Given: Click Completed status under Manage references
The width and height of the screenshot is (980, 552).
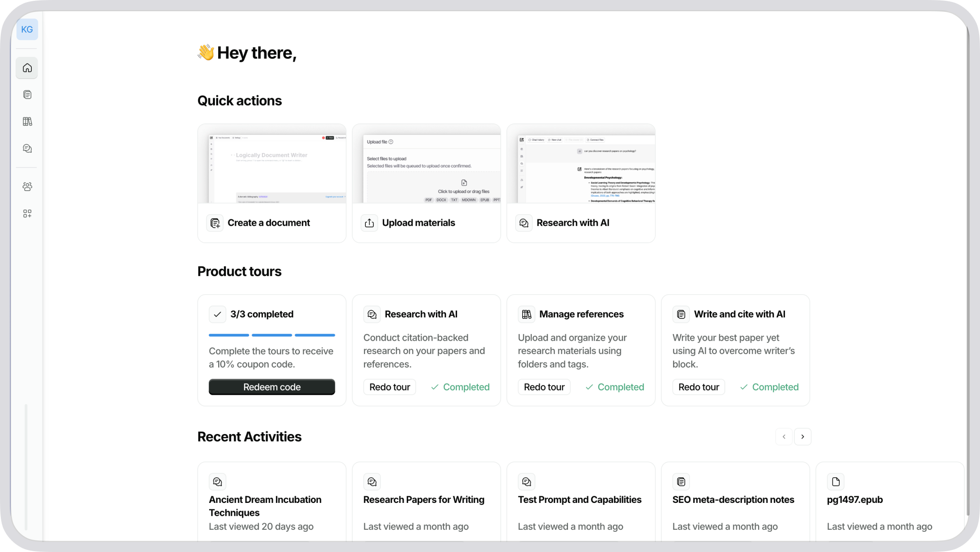Looking at the screenshot, I should pos(615,387).
